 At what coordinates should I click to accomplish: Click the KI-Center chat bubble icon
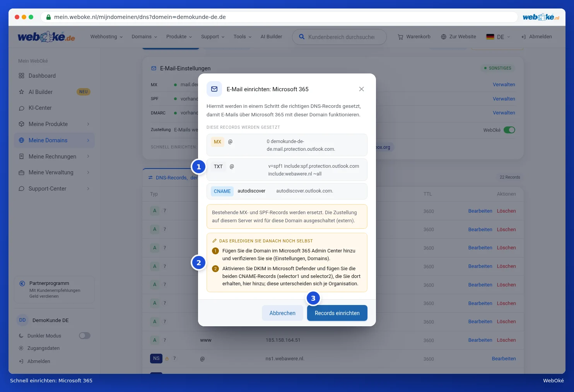pos(21,108)
